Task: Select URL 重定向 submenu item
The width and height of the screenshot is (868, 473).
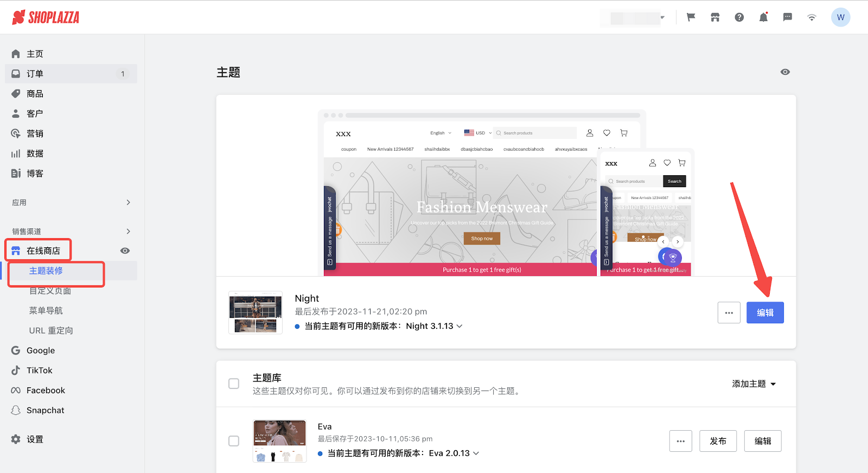Action: tap(51, 330)
